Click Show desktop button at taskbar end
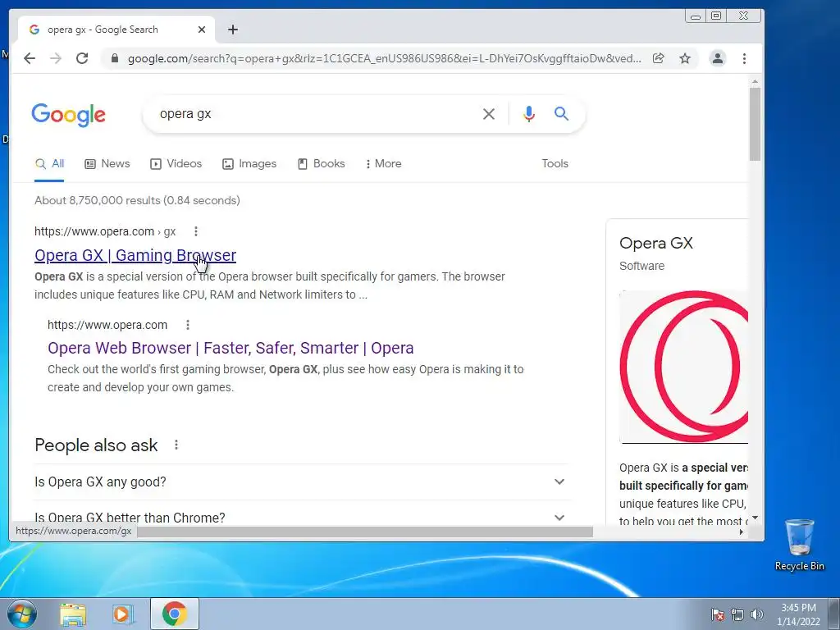The image size is (840, 630). [834, 614]
